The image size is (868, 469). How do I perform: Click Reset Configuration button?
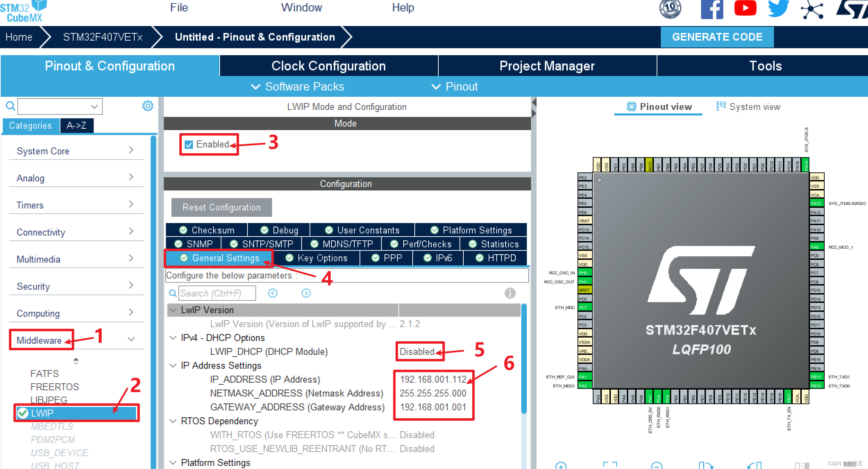[221, 207]
